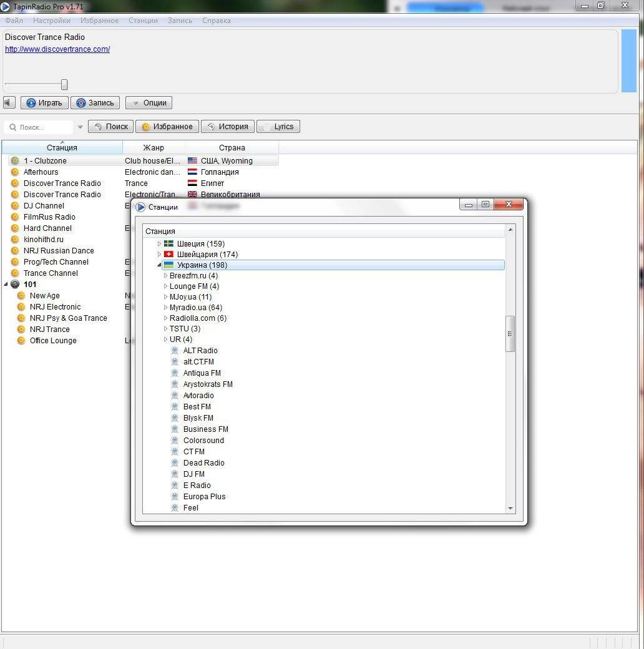Screen dimensions: 644x649
Task: Click favorite icon of Afterhours
Action: [x=15, y=172]
